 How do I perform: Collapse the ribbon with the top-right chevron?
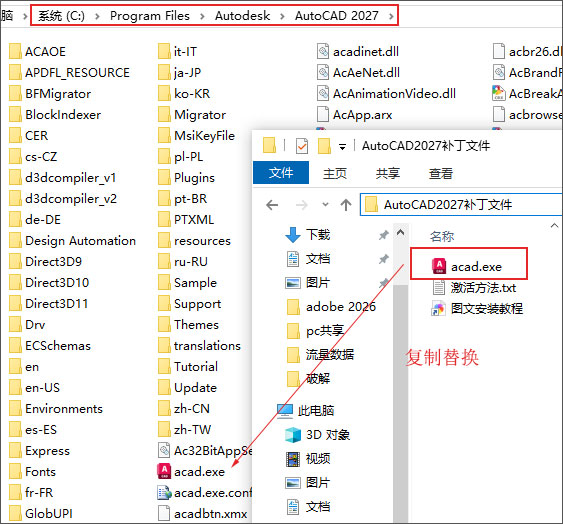coord(554,226)
